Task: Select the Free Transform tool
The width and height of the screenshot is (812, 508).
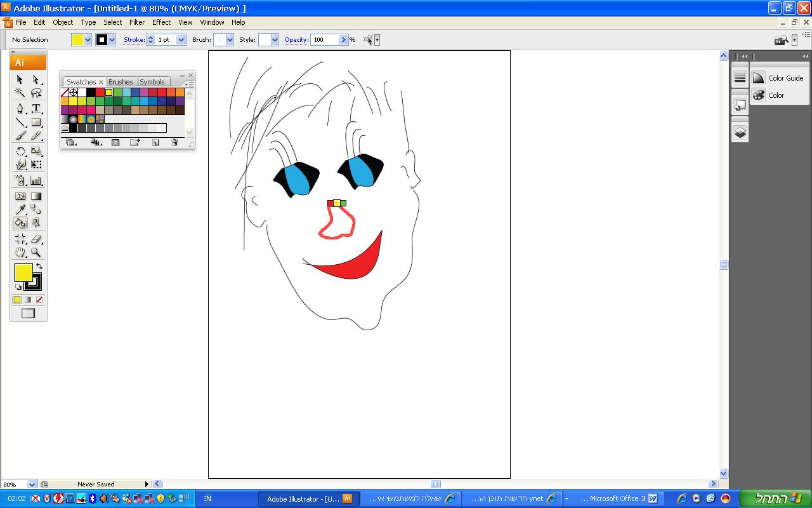Action: pos(36,164)
